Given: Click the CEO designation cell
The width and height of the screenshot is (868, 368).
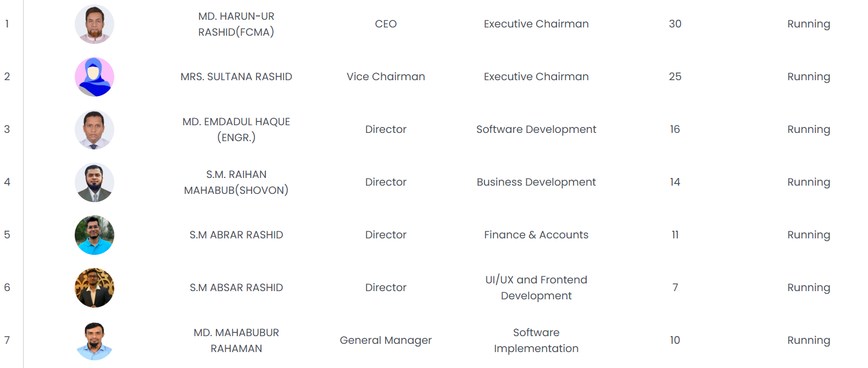Looking at the screenshot, I should [x=386, y=24].
